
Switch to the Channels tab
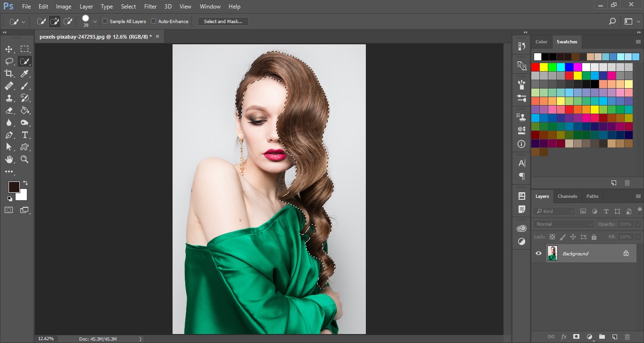click(x=567, y=196)
